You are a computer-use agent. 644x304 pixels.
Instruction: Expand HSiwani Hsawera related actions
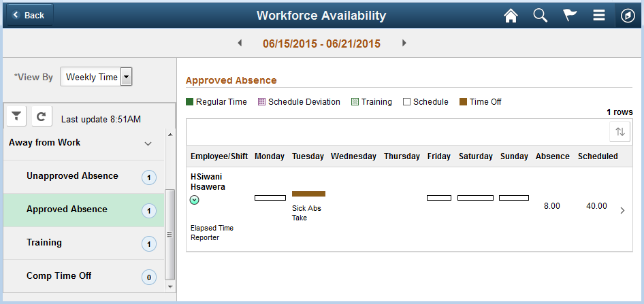click(x=195, y=200)
